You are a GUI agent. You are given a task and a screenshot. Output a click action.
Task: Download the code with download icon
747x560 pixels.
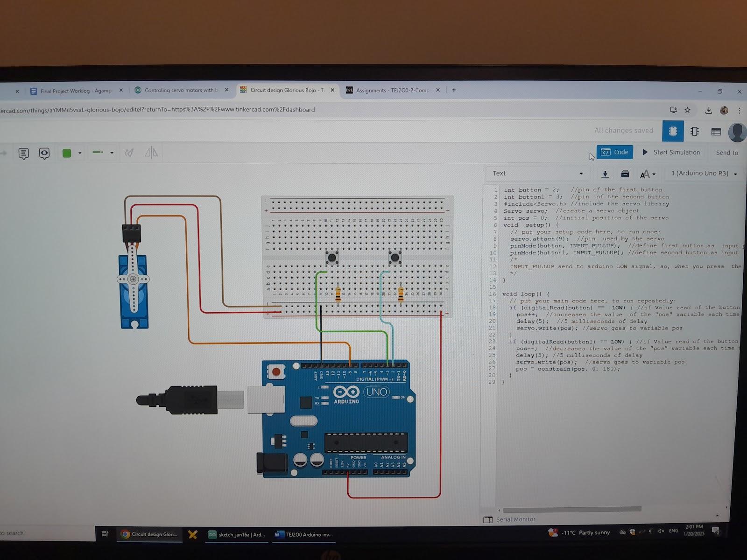click(605, 174)
